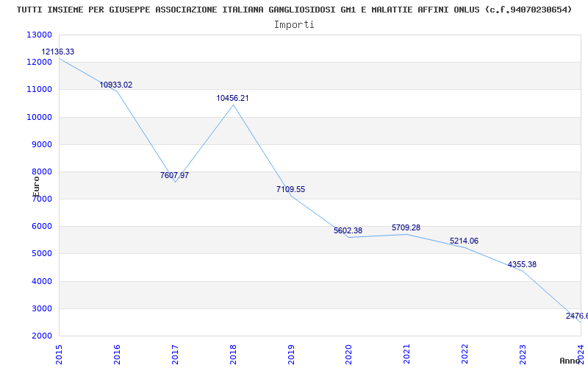The height and width of the screenshot is (368, 588).
Task: Click y-axis tick 2000
Action: (x=41, y=336)
